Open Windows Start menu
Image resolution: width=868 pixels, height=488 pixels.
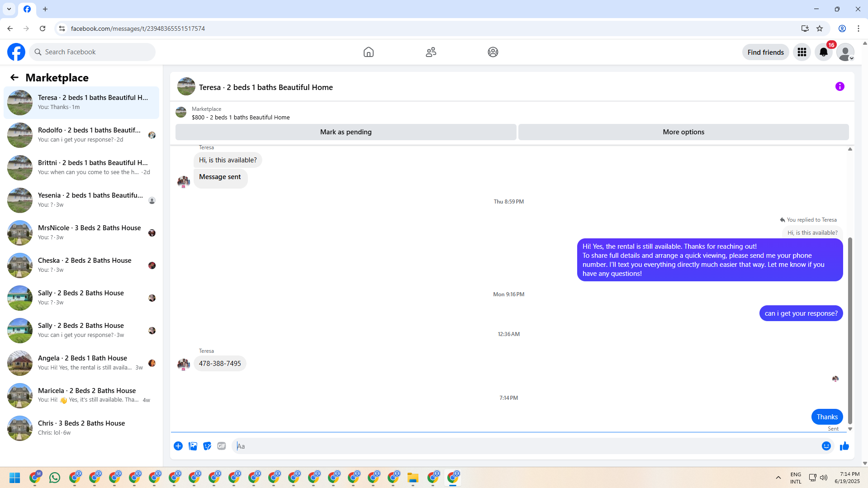[15, 478]
